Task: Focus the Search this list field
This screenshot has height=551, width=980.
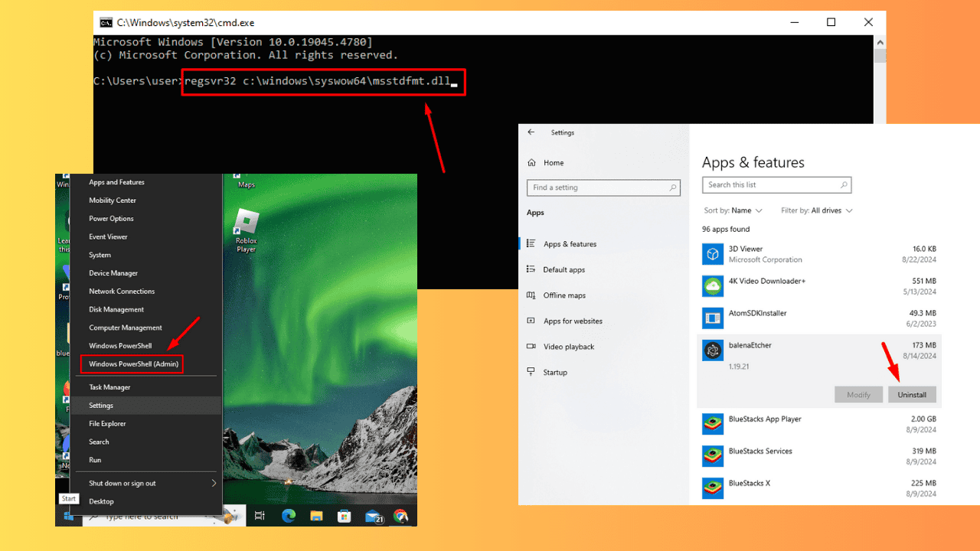Action: (776, 184)
